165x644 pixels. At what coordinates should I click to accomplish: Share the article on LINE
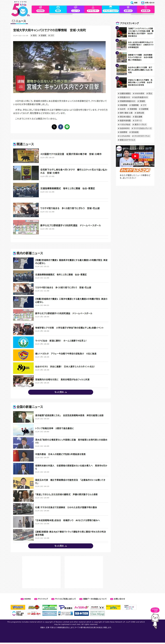click(67, 127)
